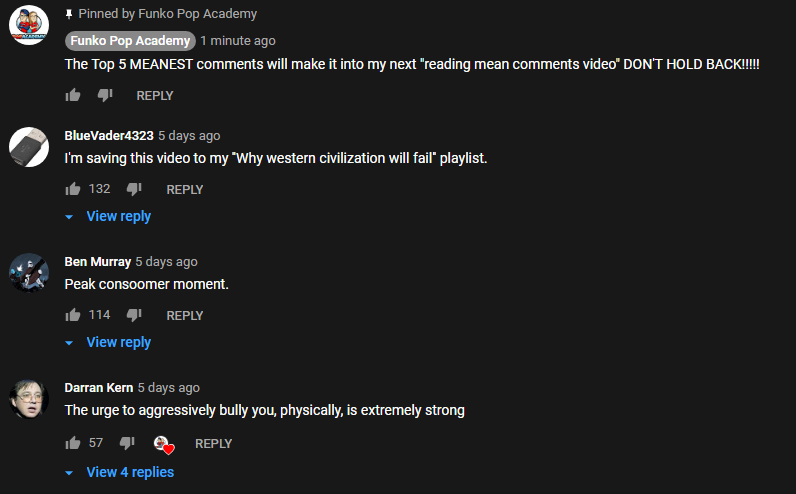Reply to Ben Murray's comment
This screenshot has height=494, width=796.
(x=185, y=315)
